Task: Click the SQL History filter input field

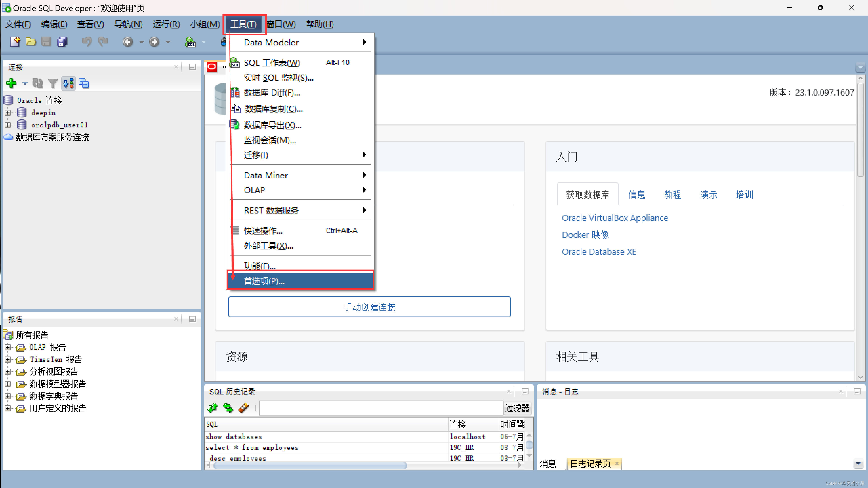Action: click(x=381, y=408)
